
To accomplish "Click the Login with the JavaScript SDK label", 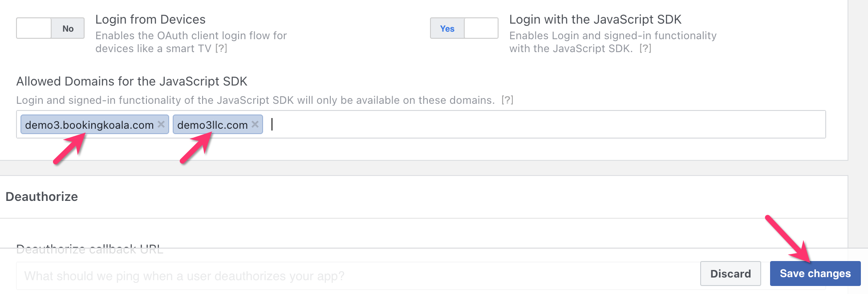I will tap(595, 20).
